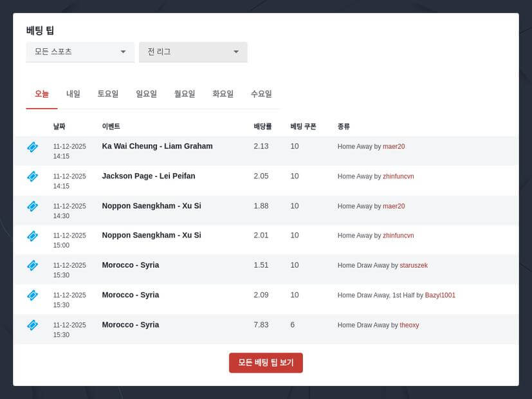
Task: Click the ticket icon for the 2.09 Morocco tip
Action: pyautogui.click(x=32, y=295)
